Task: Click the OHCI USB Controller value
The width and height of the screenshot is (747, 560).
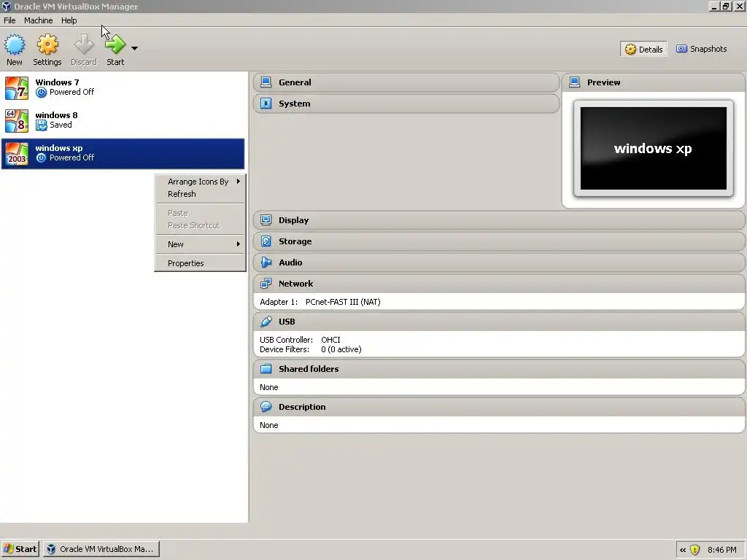Action: point(330,340)
